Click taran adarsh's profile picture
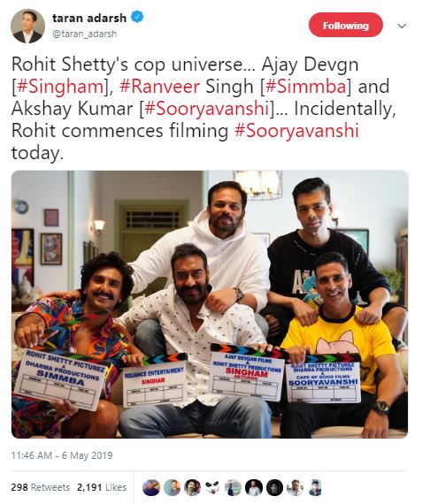Viewport: 430px width, 504px height. 27,26
